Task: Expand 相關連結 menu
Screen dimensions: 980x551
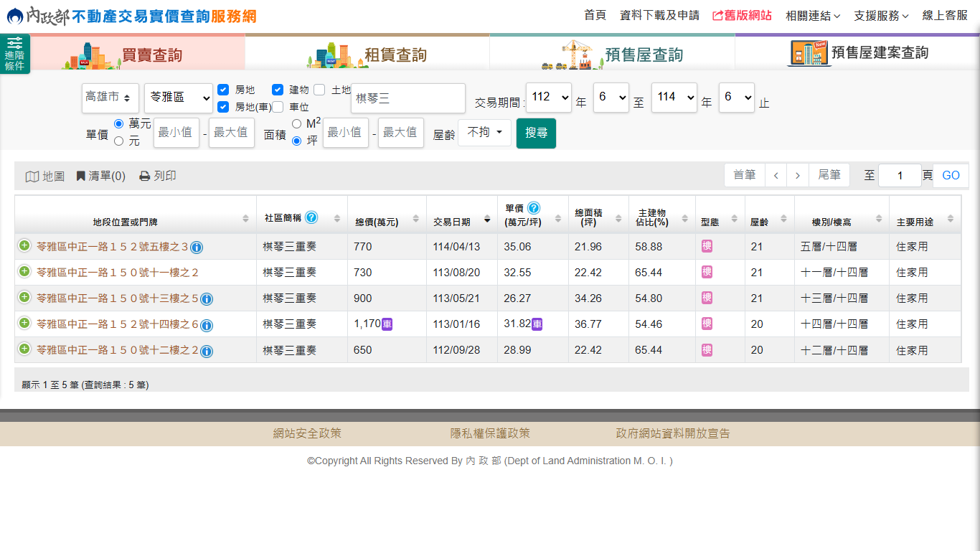Action: [812, 16]
